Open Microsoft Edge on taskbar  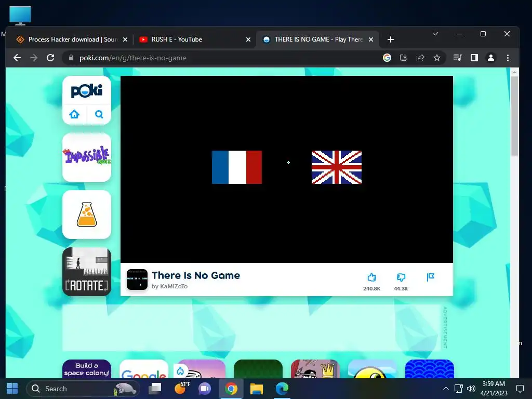tap(282, 389)
